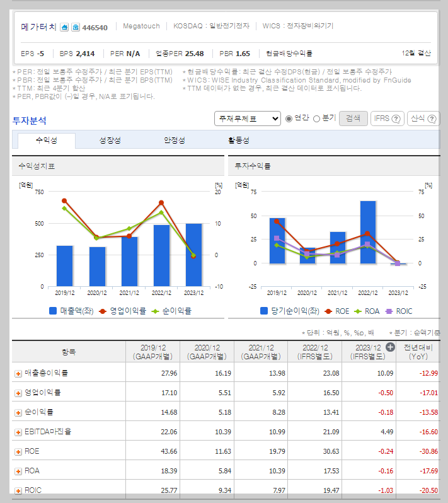Expand the ROIC row
Image resolution: width=448 pixels, height=503 pixels.
pos(18,491)
